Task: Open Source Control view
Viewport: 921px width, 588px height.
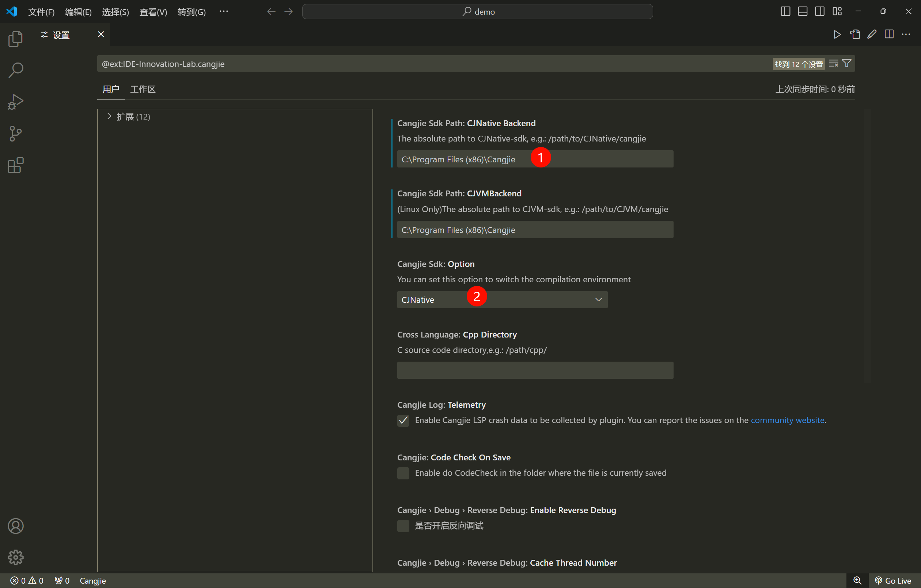Action: coord(15,134)
